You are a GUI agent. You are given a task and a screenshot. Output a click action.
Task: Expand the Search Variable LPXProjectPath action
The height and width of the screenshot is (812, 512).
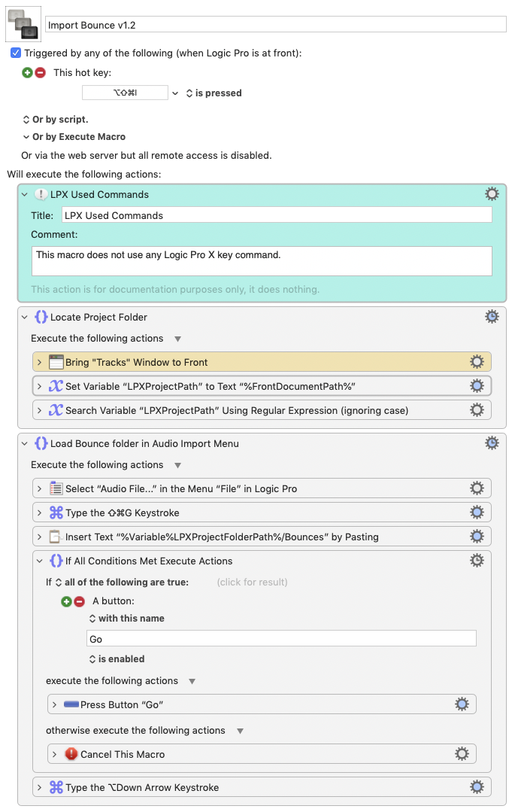39,411
